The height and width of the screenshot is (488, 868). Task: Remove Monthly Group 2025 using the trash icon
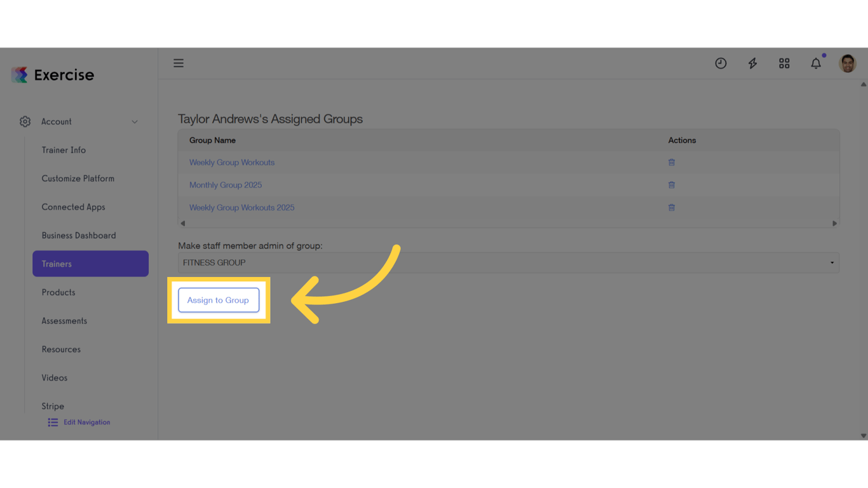click(x=672, y=185)
